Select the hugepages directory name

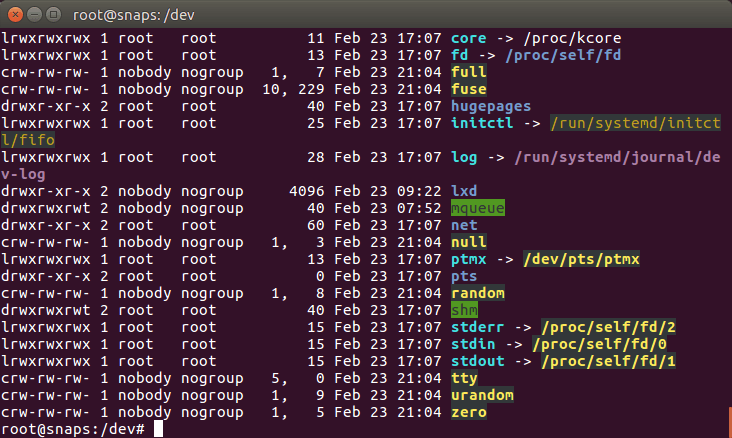[x=491, y=106]
